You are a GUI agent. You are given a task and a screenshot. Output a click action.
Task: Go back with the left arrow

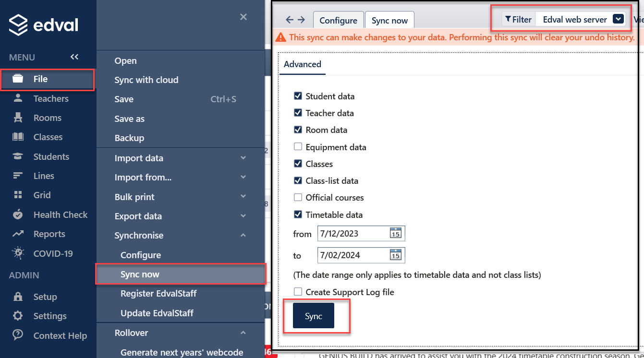289,20
